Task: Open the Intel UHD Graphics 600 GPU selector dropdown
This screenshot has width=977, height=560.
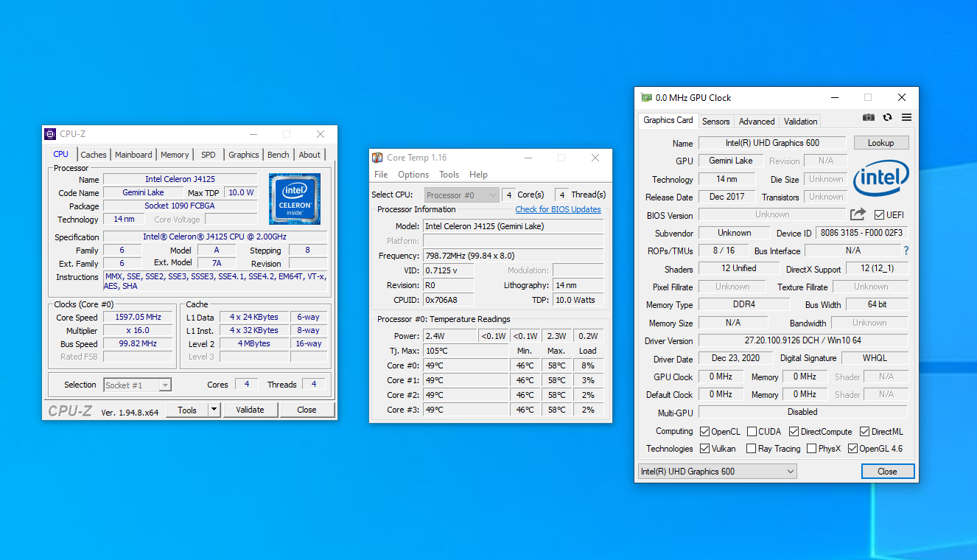Action: (717, 472)
